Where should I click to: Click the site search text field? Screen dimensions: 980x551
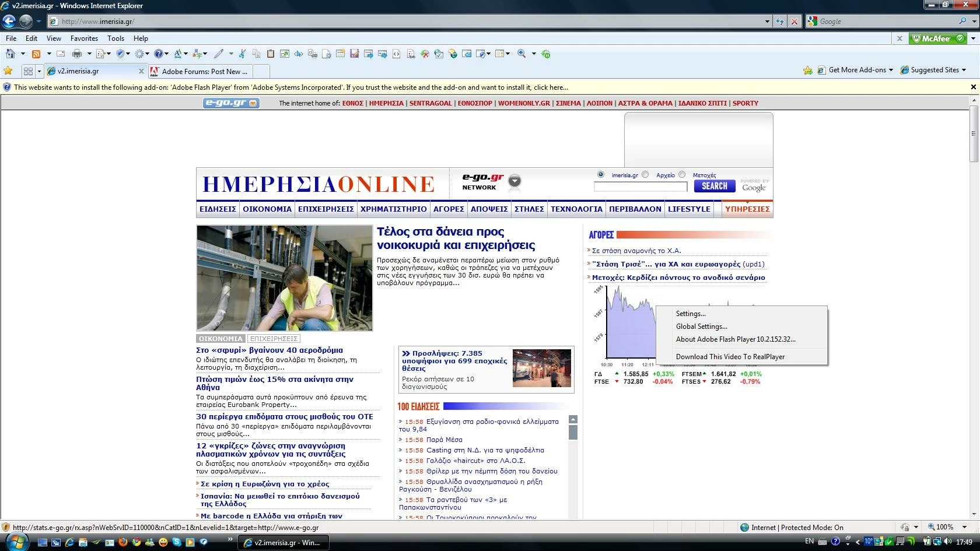(x=640, y=187)
